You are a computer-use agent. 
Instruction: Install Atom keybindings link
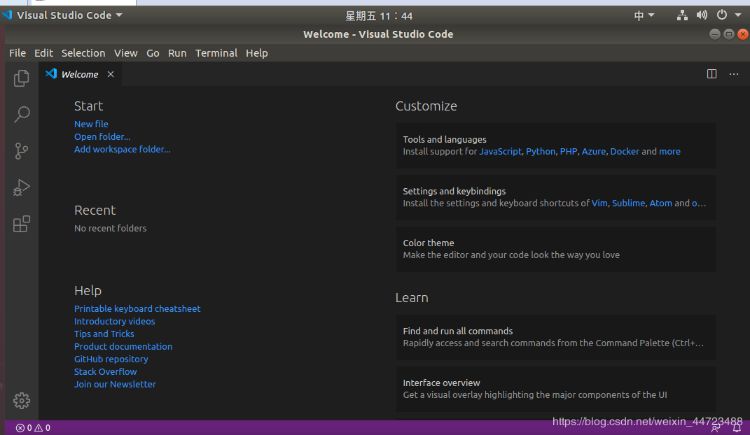pyautogui.click(x=661, y=203)
